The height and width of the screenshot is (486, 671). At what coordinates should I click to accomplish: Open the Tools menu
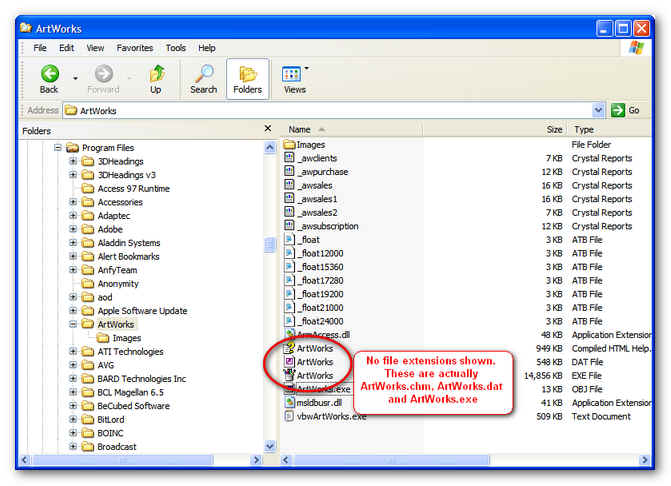pos(175,48)
